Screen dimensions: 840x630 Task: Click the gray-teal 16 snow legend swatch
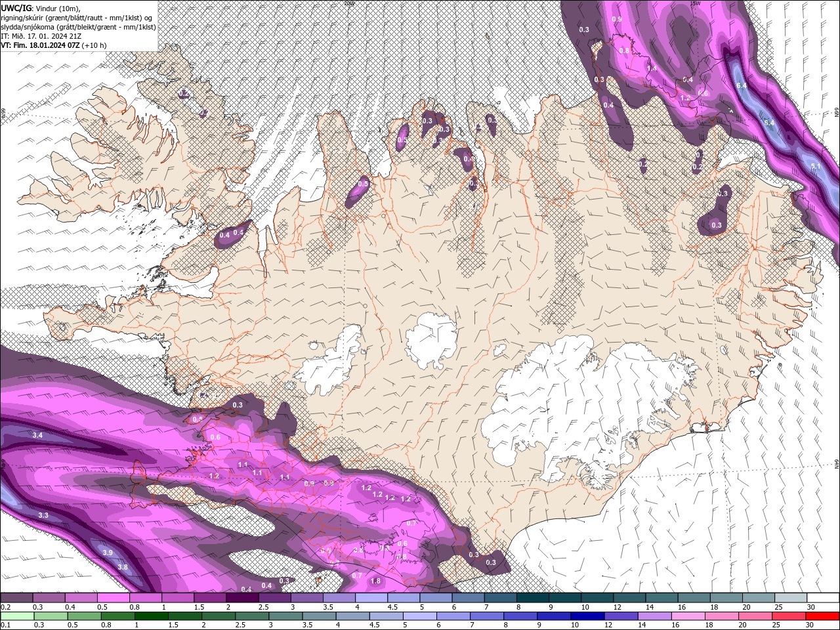pos(694,598)
